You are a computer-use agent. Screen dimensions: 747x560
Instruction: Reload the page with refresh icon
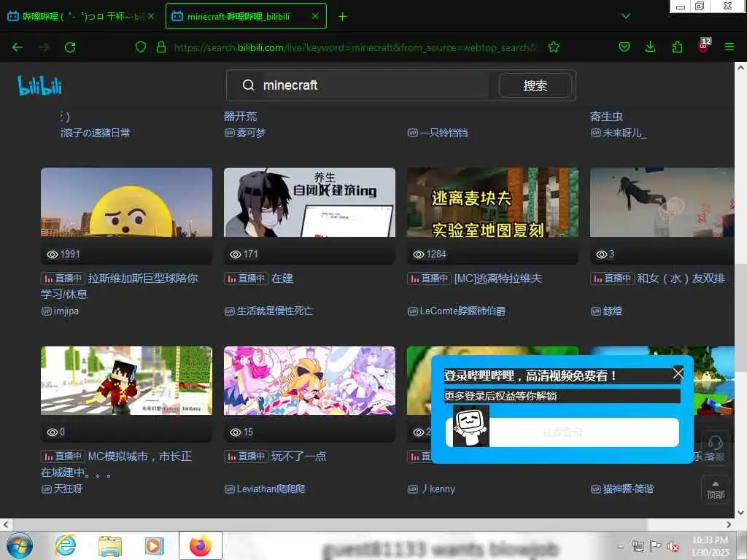click(70, 47)
